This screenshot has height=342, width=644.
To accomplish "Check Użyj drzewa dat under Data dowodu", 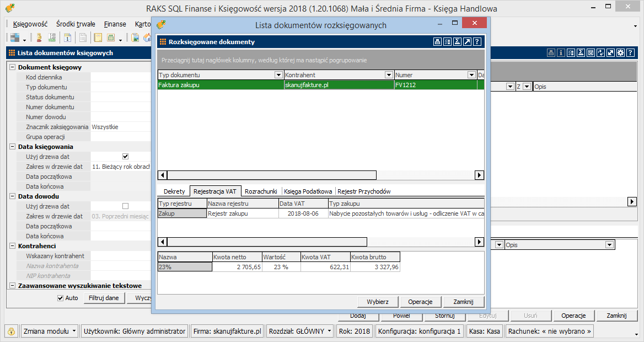I will point(125,206).
